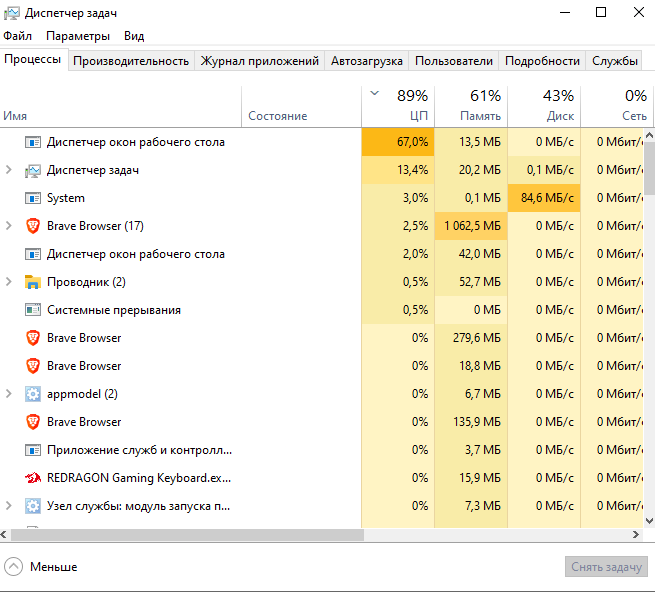The width and height of the screenshot is (655, 593).
Task: Click the Снять задачу button
Action: (607, 567)
